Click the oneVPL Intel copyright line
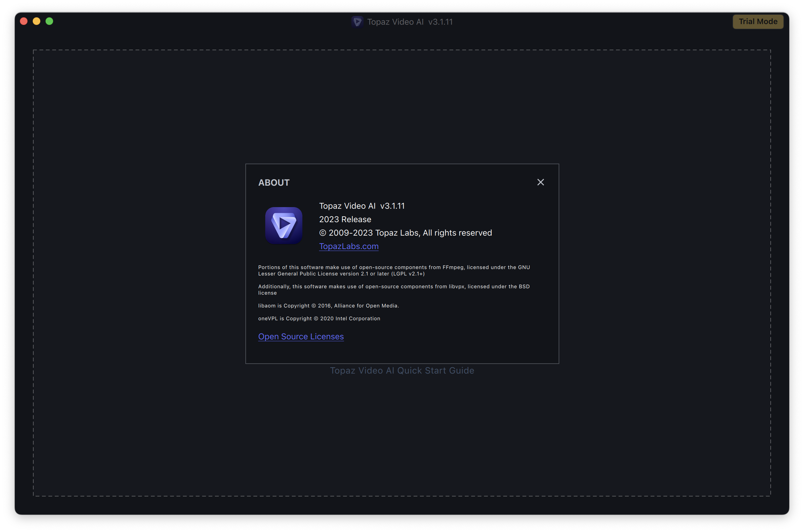804x532 pixels. (319, 318)
